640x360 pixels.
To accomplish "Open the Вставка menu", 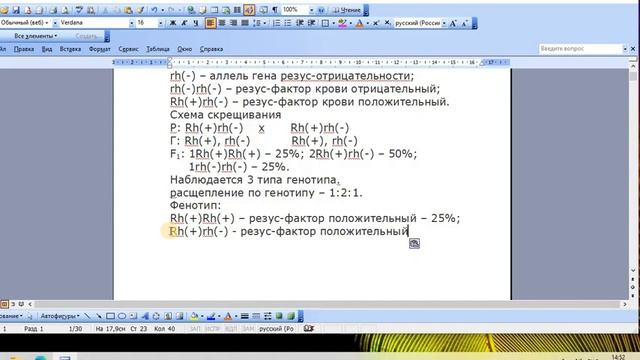I will [70, 49].
